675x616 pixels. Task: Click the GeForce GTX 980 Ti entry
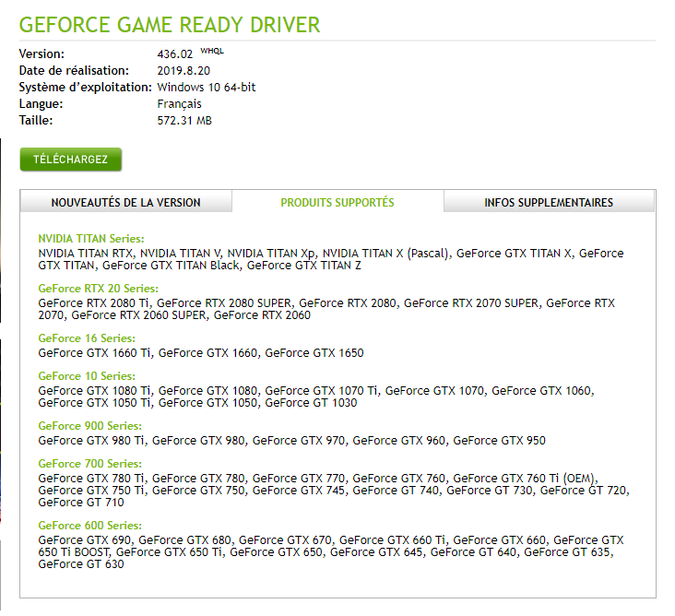coord(91,441)
